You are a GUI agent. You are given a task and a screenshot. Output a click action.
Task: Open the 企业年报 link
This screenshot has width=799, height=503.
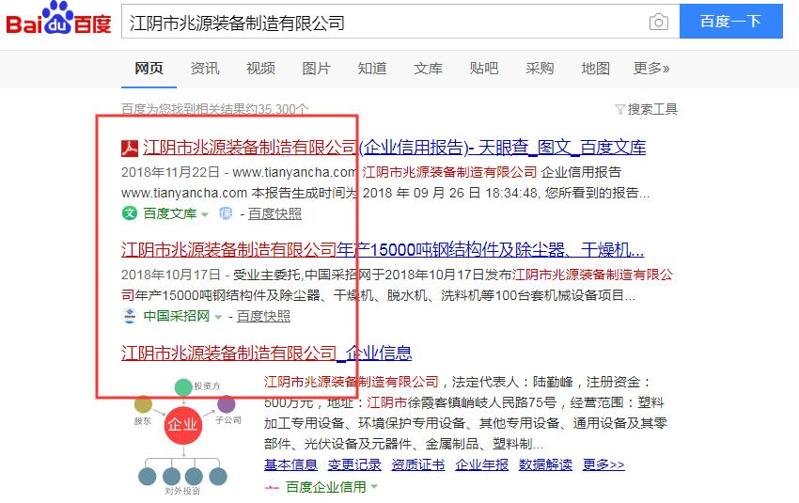pyautogui.click(x=482, y=465)
